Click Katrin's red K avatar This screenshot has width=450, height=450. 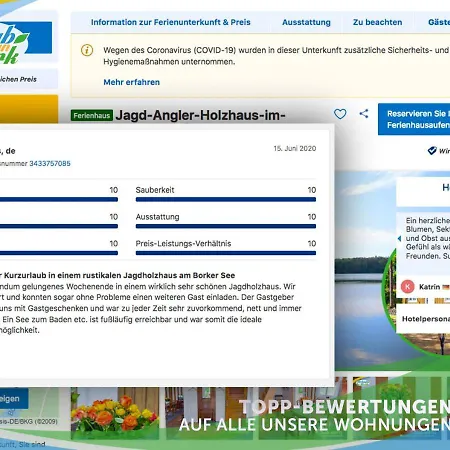point(407,287)
